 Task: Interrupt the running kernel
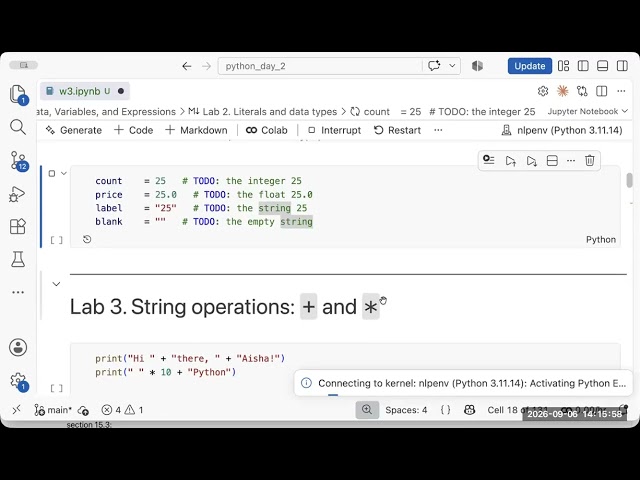coord(334,130)
